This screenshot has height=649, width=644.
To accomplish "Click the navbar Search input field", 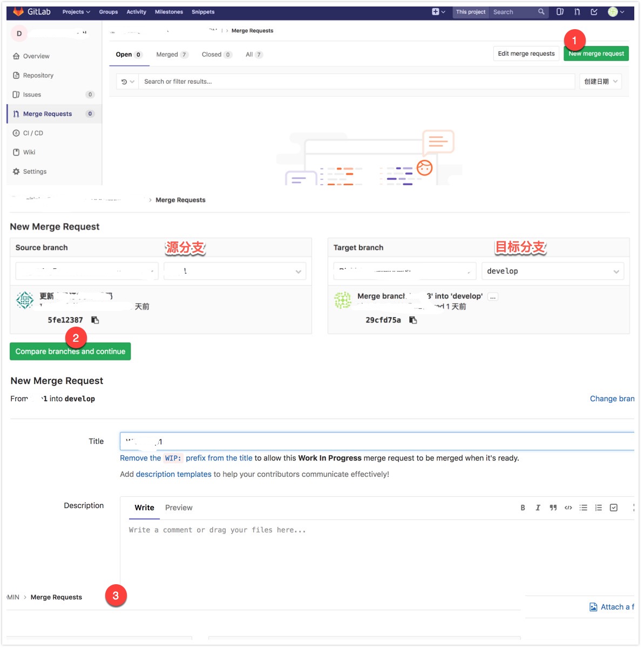I will [x=513, y=12].
